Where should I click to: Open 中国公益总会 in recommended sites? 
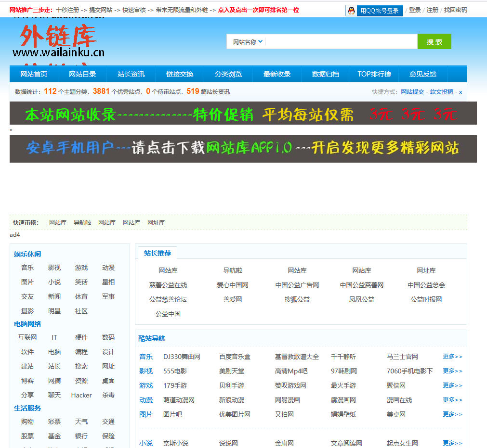[426, 285]
